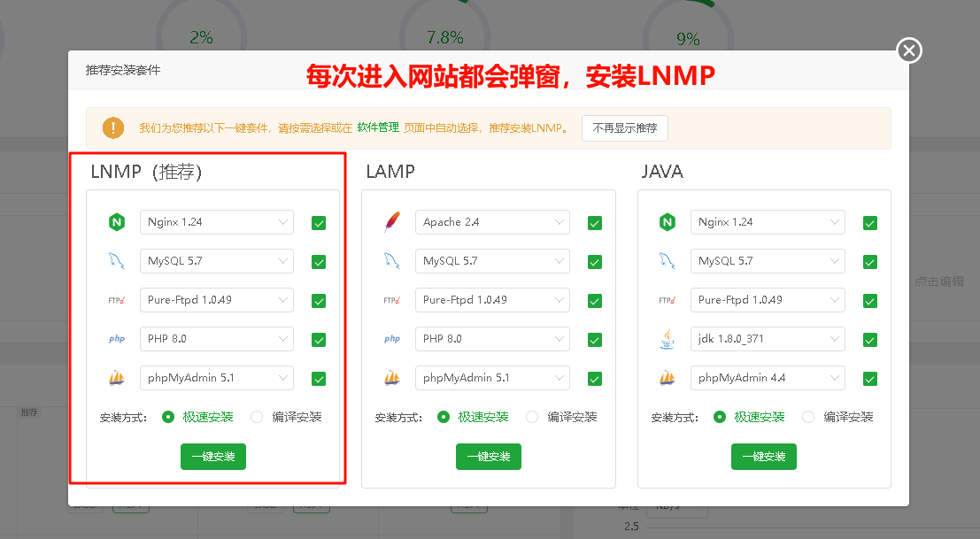980x539 pixels.
Task: Open MySQL 5.7 version dropdown in LAMP
Action: (492, 261)
